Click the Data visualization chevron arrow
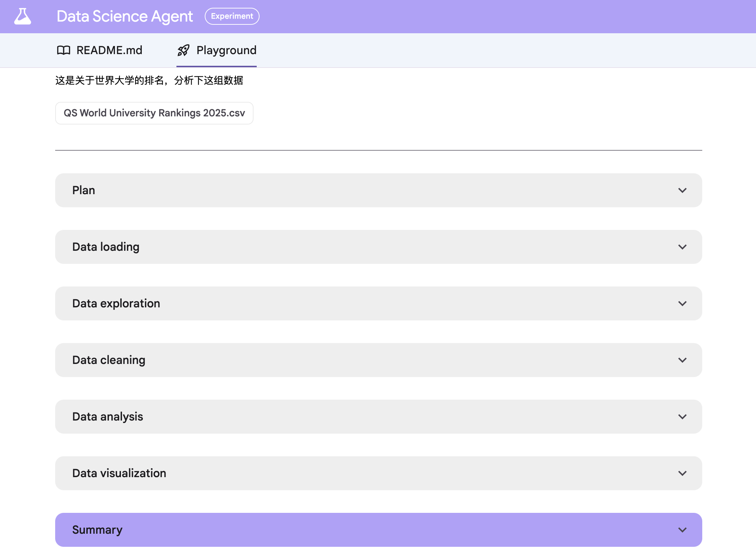 [x=682, y=473]
